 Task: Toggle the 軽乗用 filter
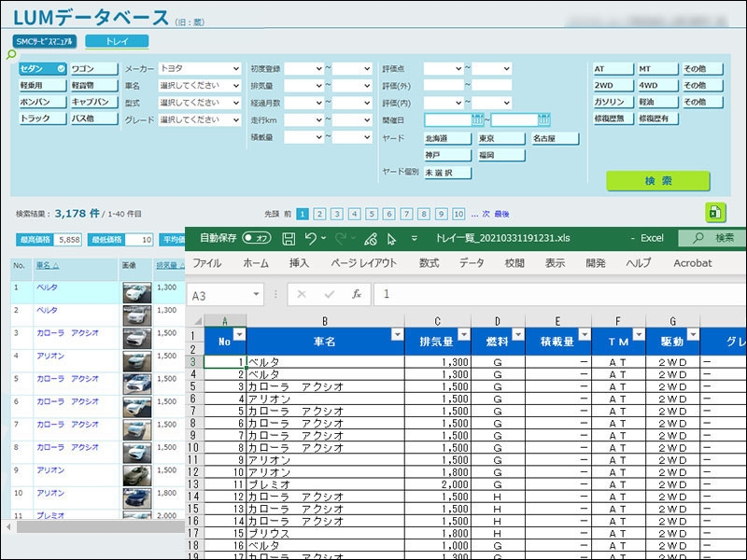click(42, 86)
